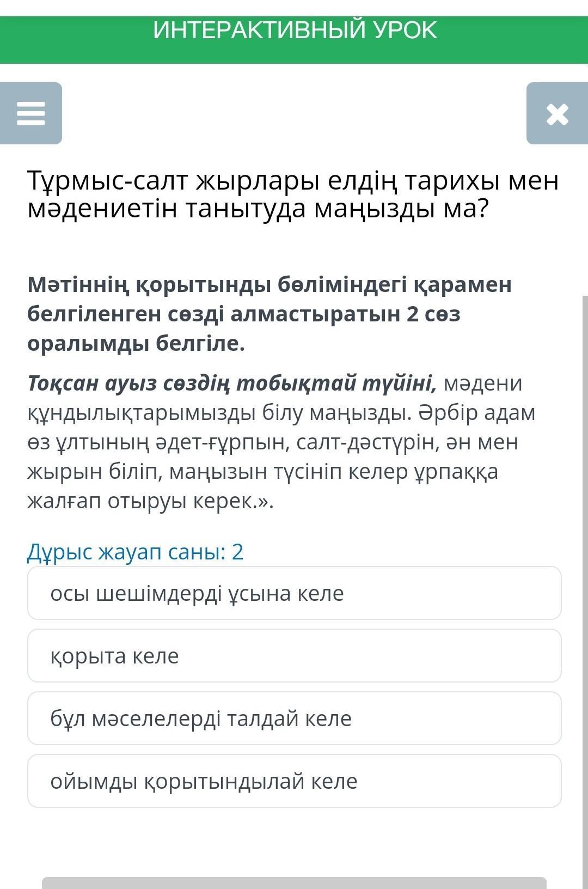Click "мәдениетін танытуда маңызды ма?" title line
This screenshot has width=588, height=889.
pyautogui.click(x=258, y=209)
